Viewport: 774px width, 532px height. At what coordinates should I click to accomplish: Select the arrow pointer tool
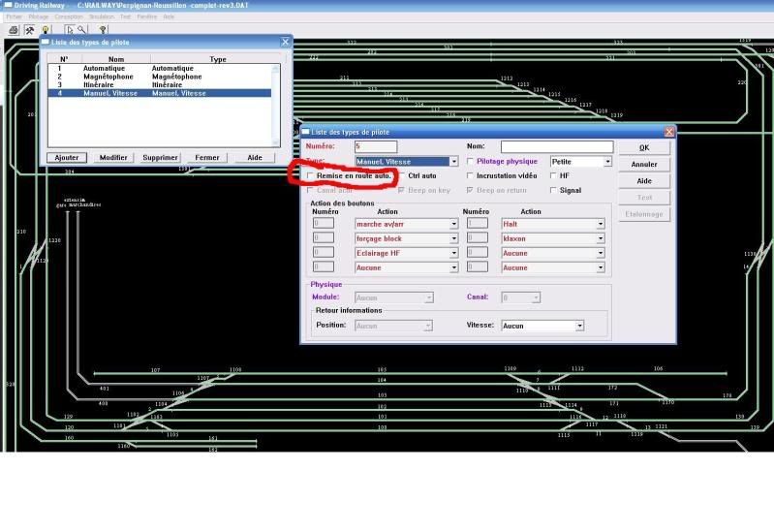pos(69,30)
